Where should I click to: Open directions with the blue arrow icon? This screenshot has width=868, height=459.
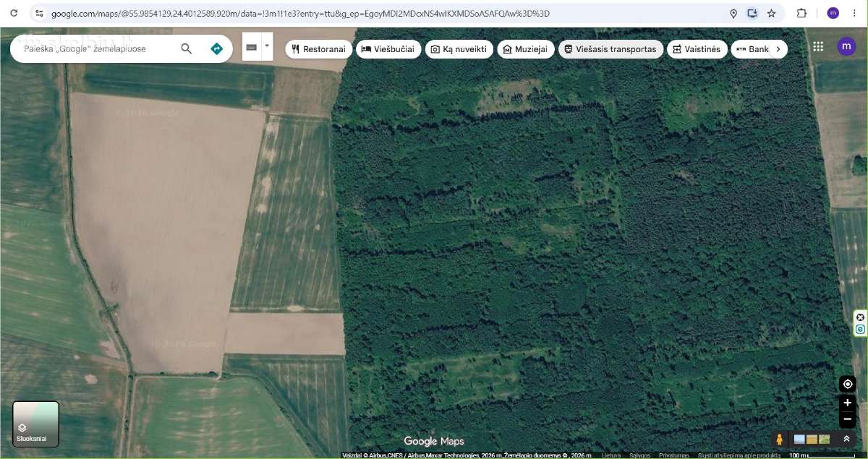216,48
